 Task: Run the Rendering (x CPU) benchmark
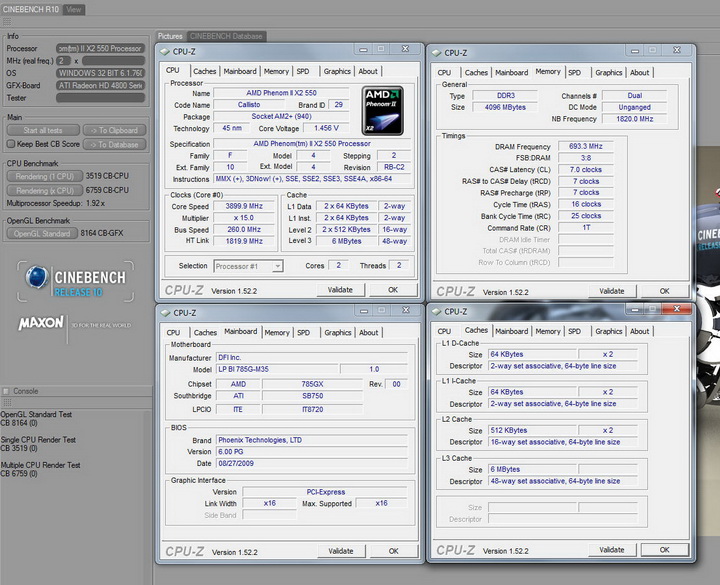pos(45,190)
